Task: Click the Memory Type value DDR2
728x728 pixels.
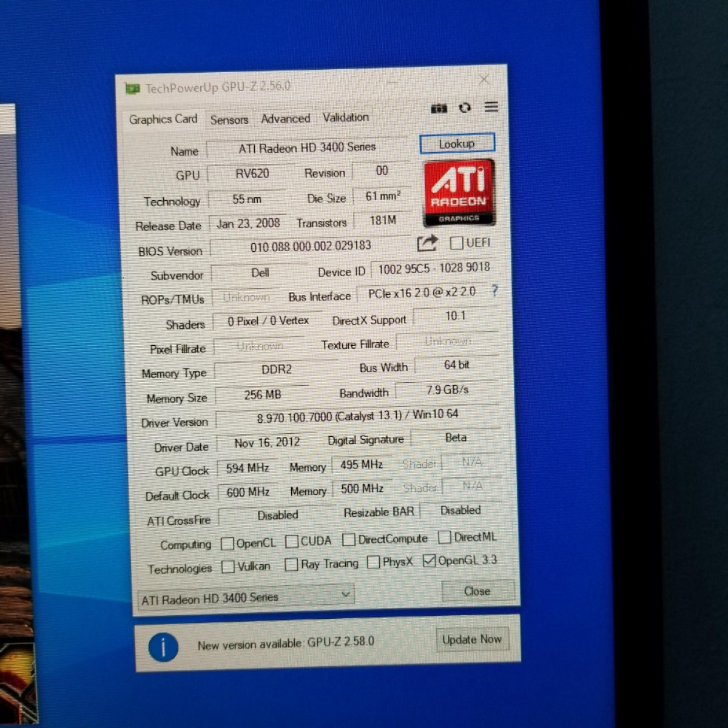Action: [x=277, y=369]
